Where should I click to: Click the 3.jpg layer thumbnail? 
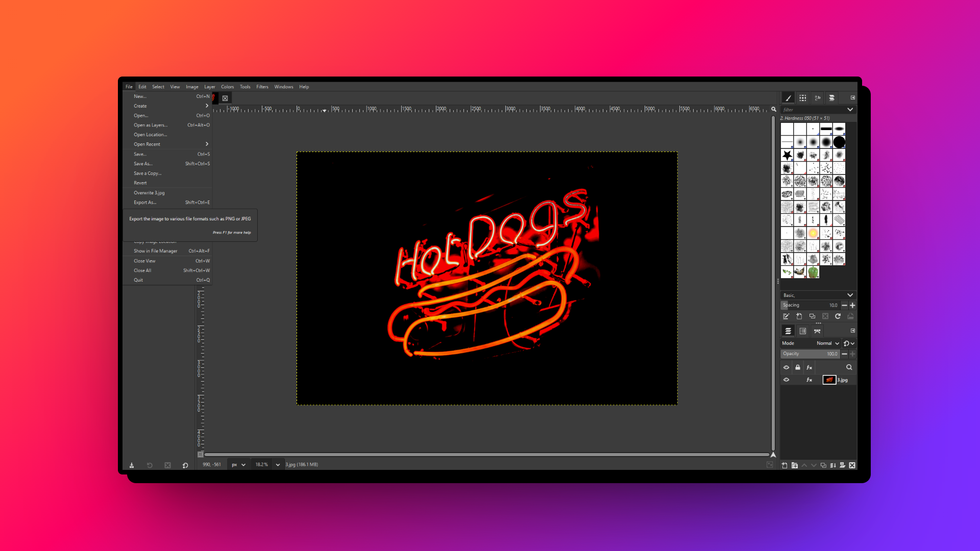829,380
